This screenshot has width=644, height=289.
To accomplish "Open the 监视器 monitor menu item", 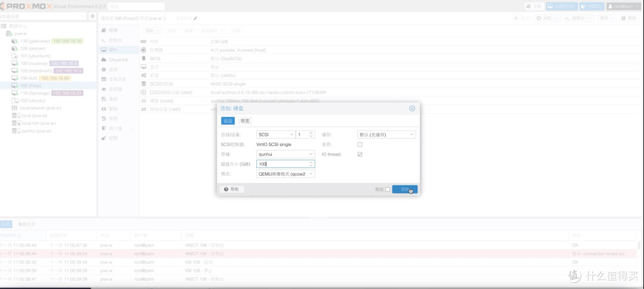I will pyautogui.click(x=116, y=89).
